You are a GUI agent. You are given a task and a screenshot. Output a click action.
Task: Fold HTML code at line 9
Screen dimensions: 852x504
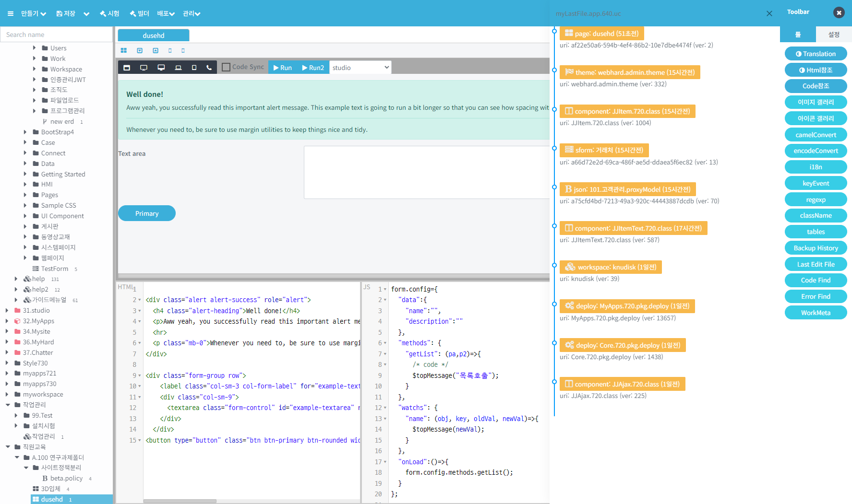[140, 376]
